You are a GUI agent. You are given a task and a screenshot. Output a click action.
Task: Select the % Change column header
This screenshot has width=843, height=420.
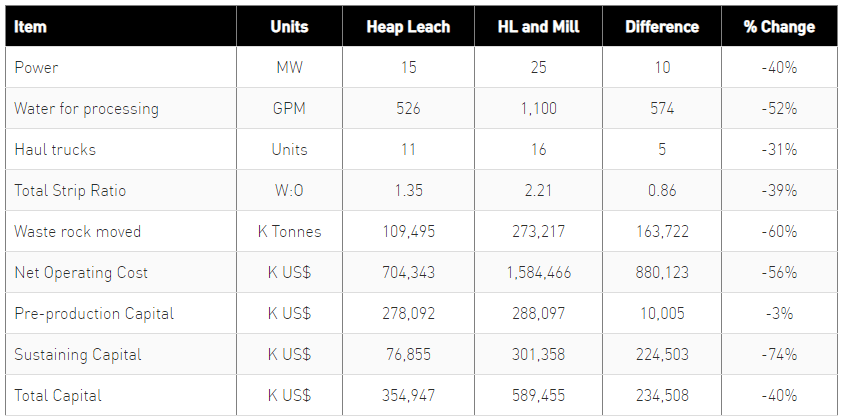[x=778, y=27]
